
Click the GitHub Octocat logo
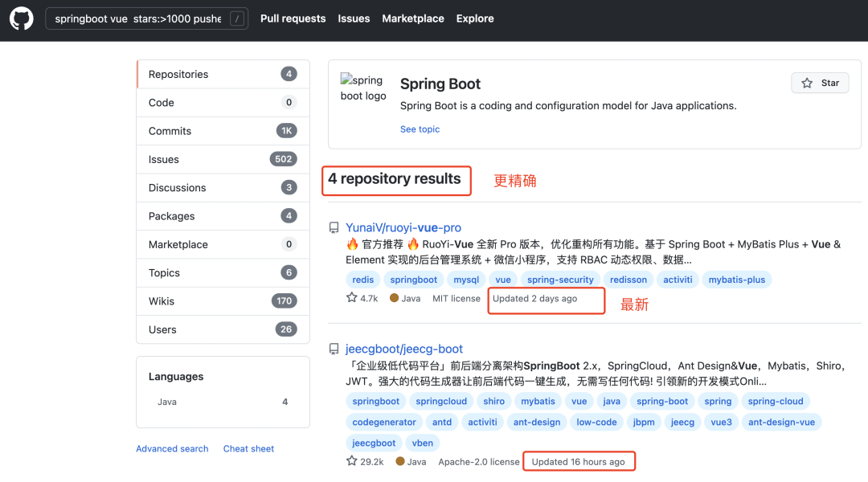click(21, 18)
